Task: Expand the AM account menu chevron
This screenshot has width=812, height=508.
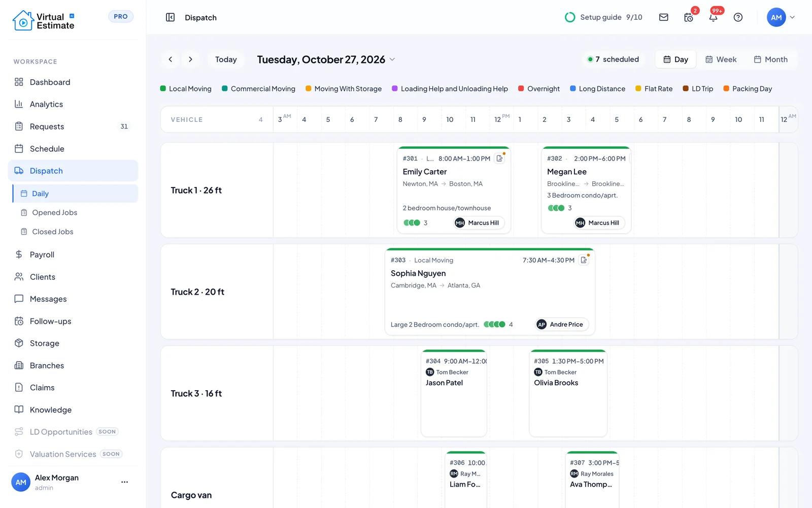Action: pos(792,17)
